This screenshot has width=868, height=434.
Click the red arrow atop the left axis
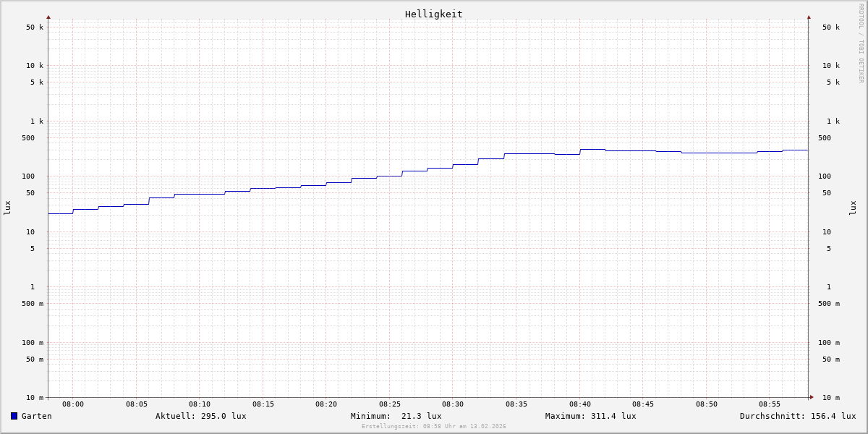pos(48,17)
